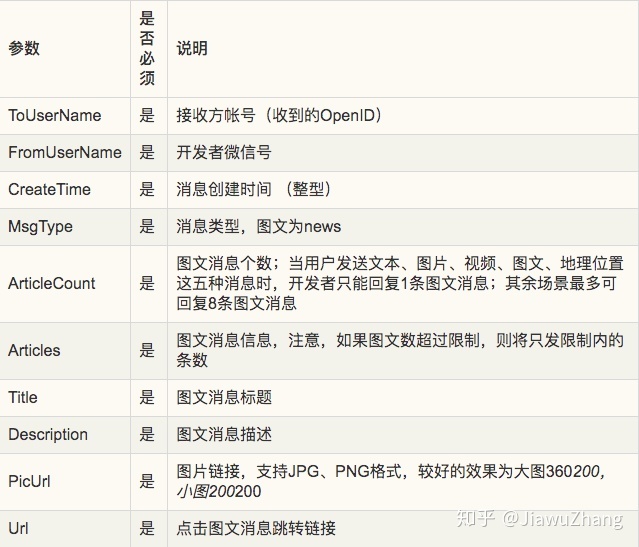Viewport: 639px width, 547px height.
Task: Select description 点击图文消息跳转链接
Action: [256, 529]
